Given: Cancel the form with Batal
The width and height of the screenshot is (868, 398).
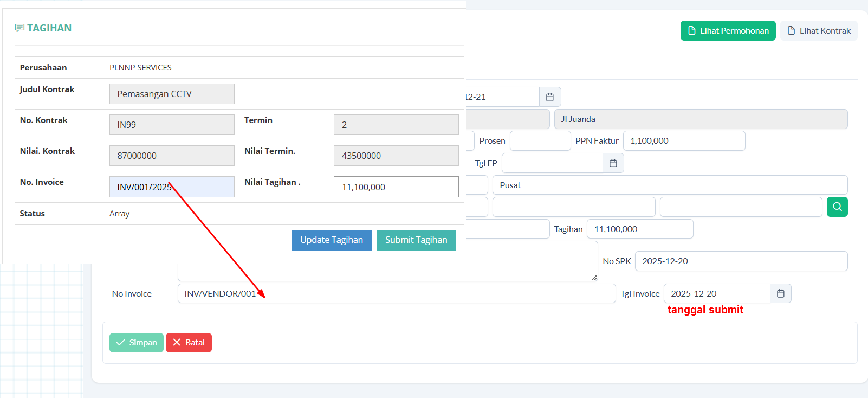Looking at the screenshot, I should point(189,343).
